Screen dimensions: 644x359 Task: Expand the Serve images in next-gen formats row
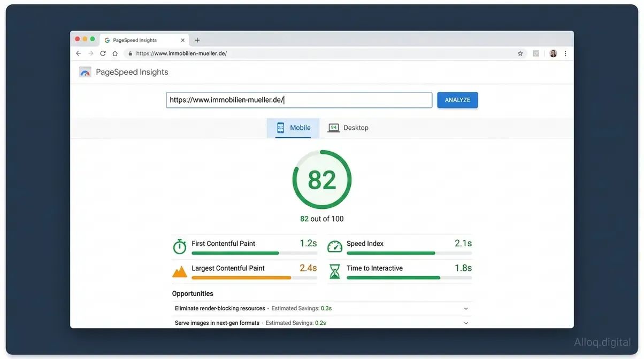click(x=322, y=323)
